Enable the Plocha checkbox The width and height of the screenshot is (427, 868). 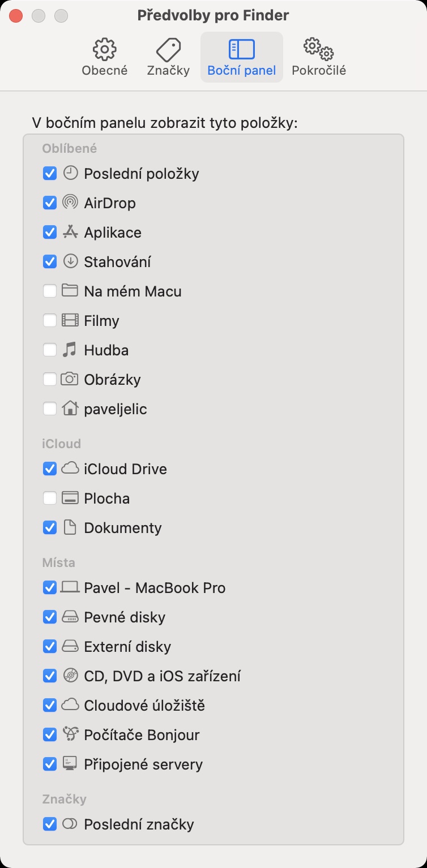click(50, 498)
